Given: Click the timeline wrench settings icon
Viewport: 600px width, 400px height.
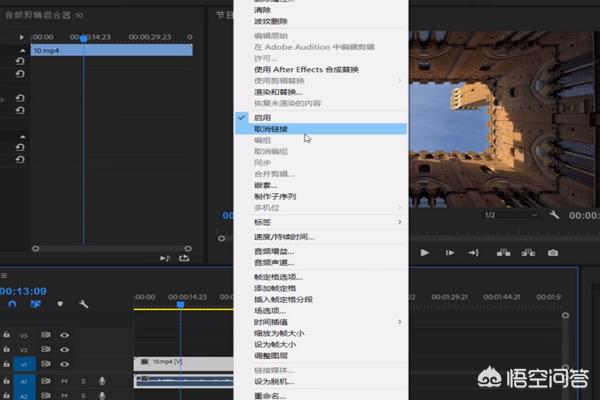Looking at the screenshot, I should point(84,304).
